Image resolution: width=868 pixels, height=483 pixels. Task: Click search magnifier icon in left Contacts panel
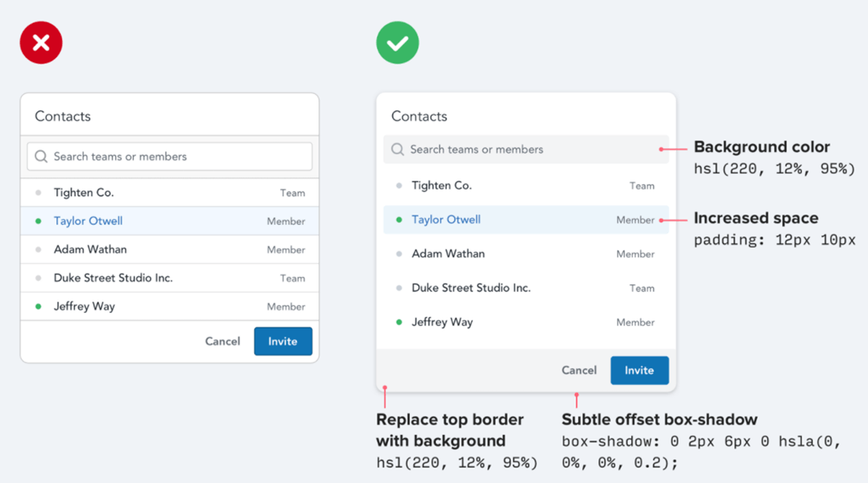click(x=41, y=156)
